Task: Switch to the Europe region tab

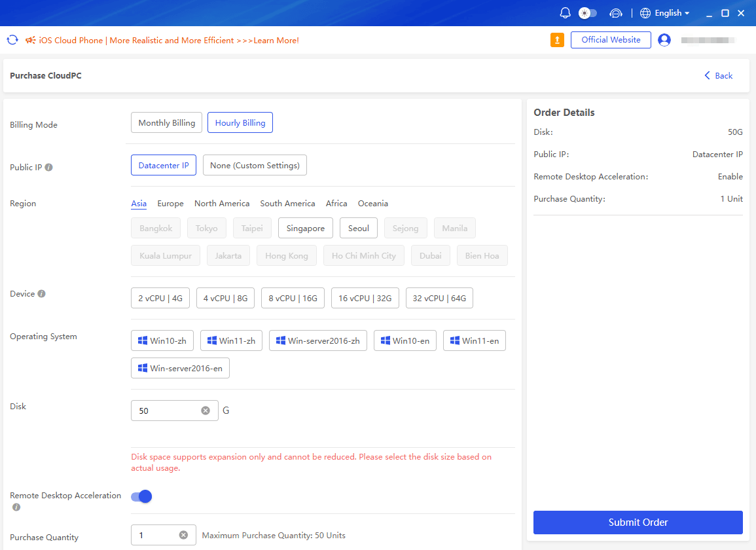Action: point(170,204)
